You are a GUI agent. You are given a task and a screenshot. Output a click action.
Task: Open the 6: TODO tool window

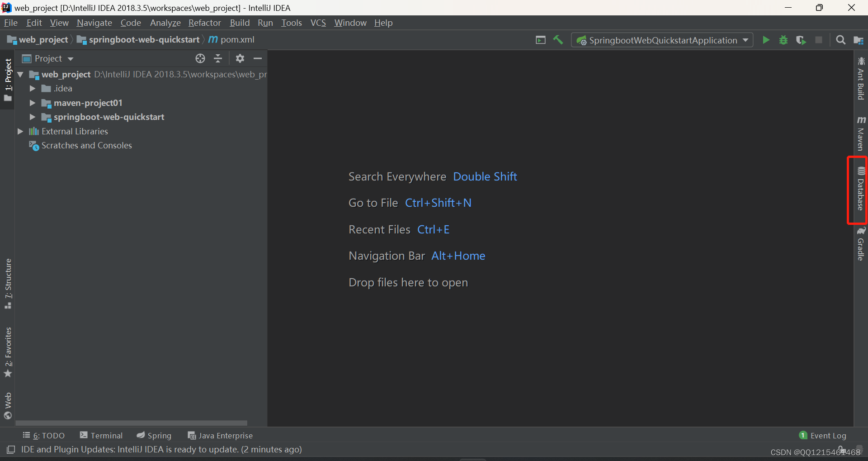click(44, 435)
